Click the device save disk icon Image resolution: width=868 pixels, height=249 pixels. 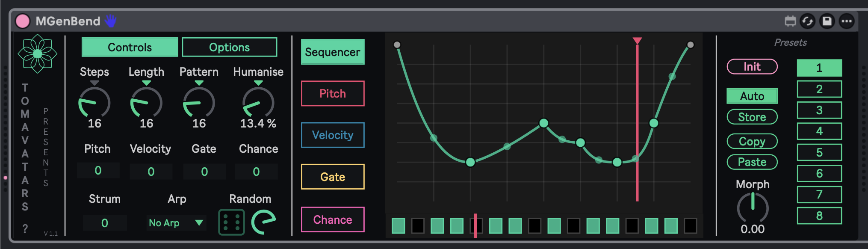coord(827,21)
